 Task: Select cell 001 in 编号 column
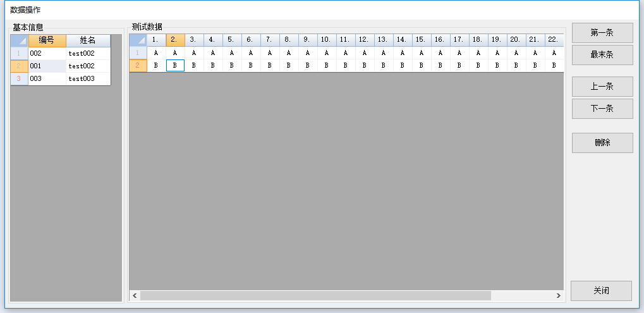(x=47, y=66)
